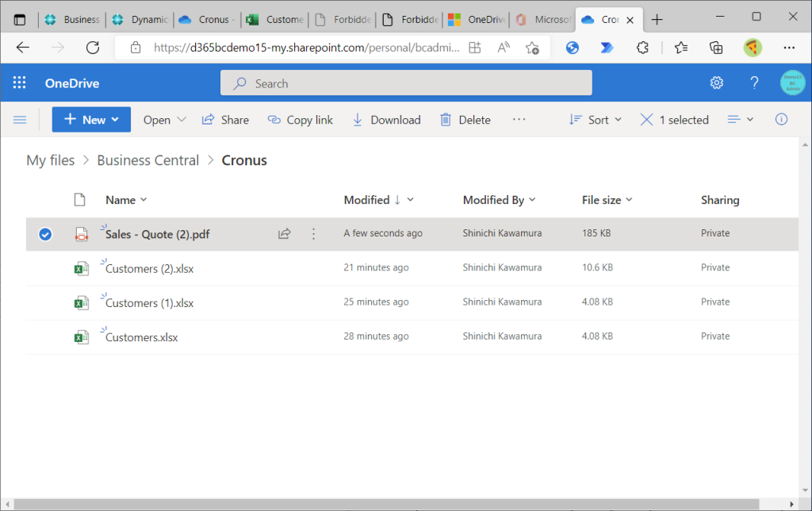Click the Power Automate extension icon
The image size is (812, 511).
point(607,48)
